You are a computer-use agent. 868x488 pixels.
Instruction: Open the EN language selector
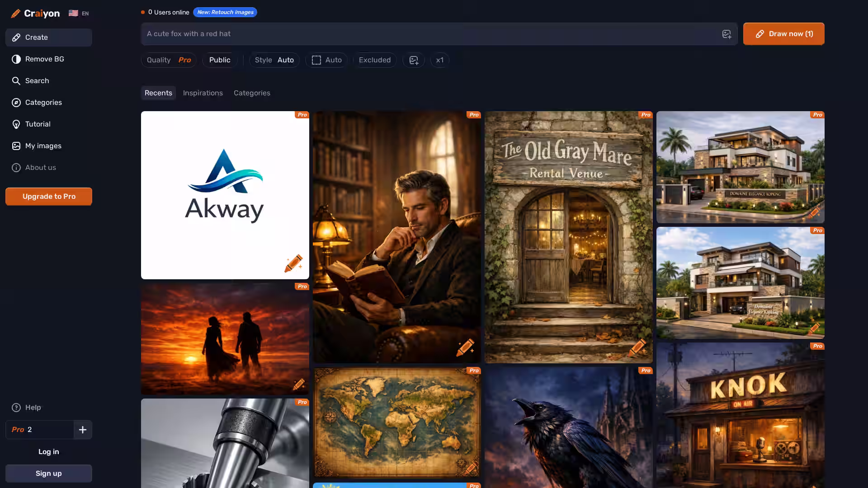click(x=79, y=14)
